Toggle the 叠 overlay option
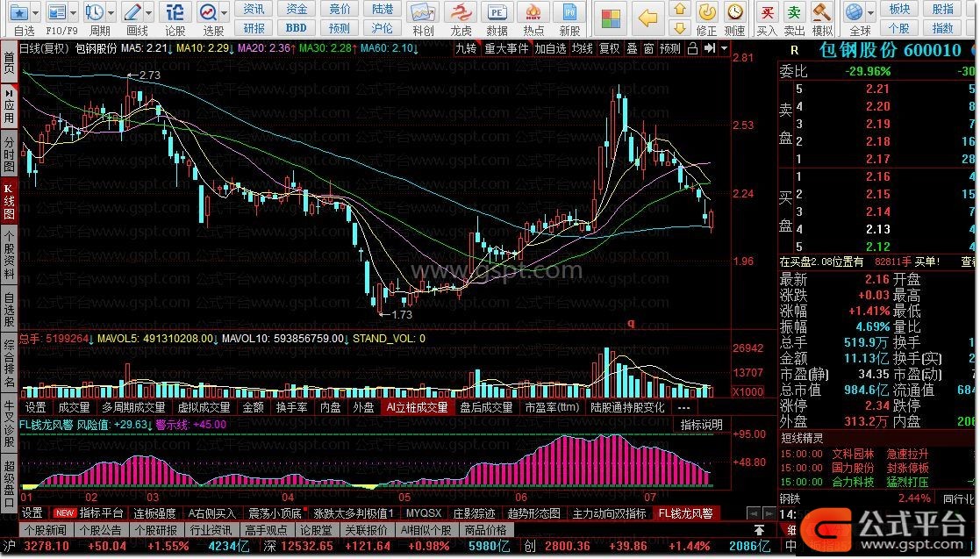The height and width of the screenshot is (559, 980). point(632,48)
